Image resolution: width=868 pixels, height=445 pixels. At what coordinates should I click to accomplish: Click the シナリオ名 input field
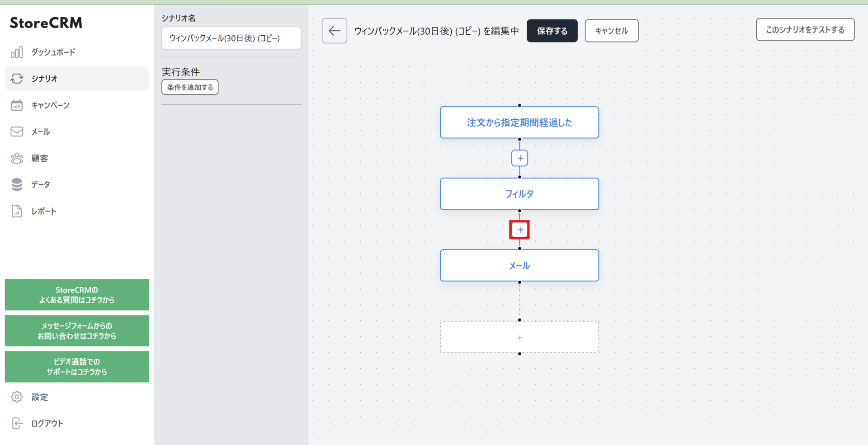231,38
